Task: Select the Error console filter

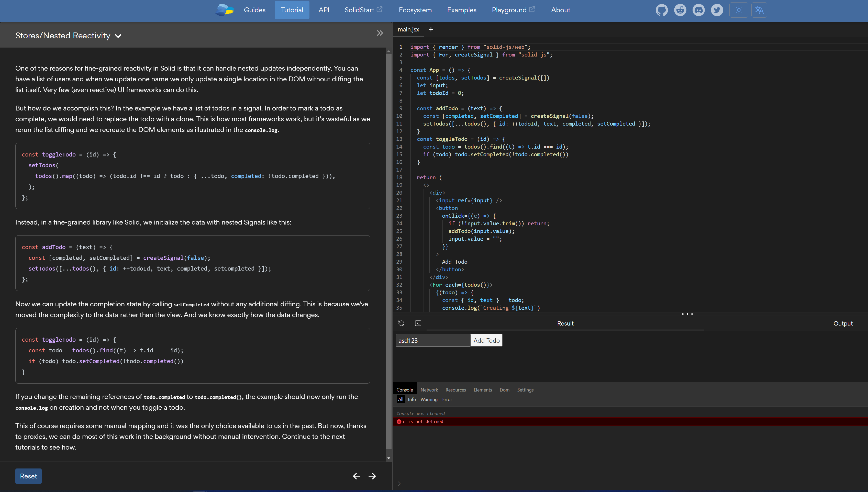Action: point(447,399)
